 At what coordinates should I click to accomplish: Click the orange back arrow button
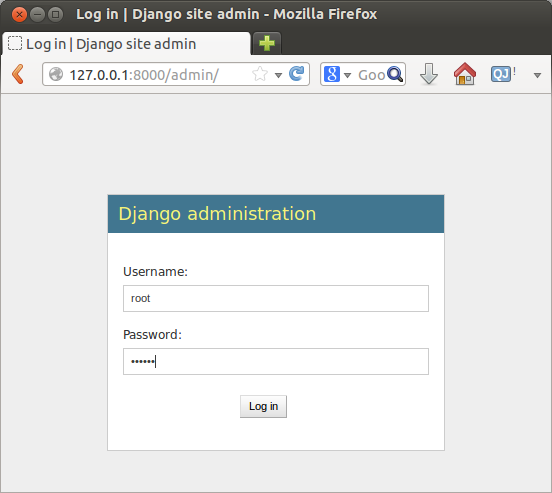pos(18,74)
